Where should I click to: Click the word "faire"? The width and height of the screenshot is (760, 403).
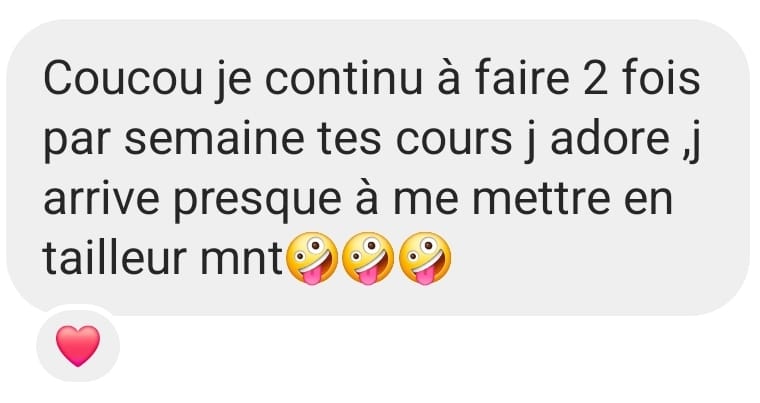[522, 78]
